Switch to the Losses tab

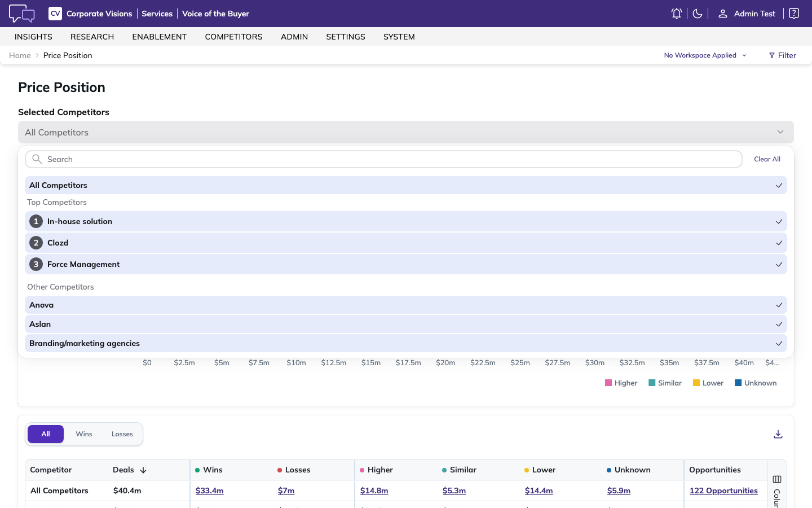[122, 434]
